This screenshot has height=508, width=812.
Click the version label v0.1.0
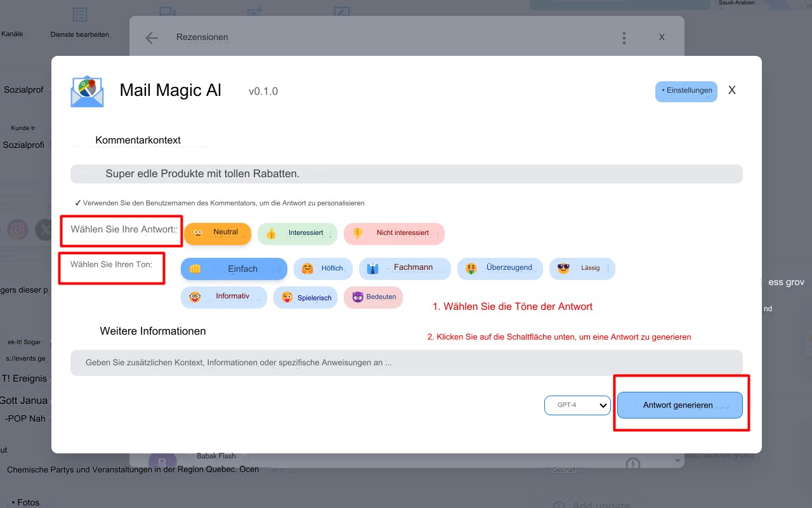click(x=263, y=91)
